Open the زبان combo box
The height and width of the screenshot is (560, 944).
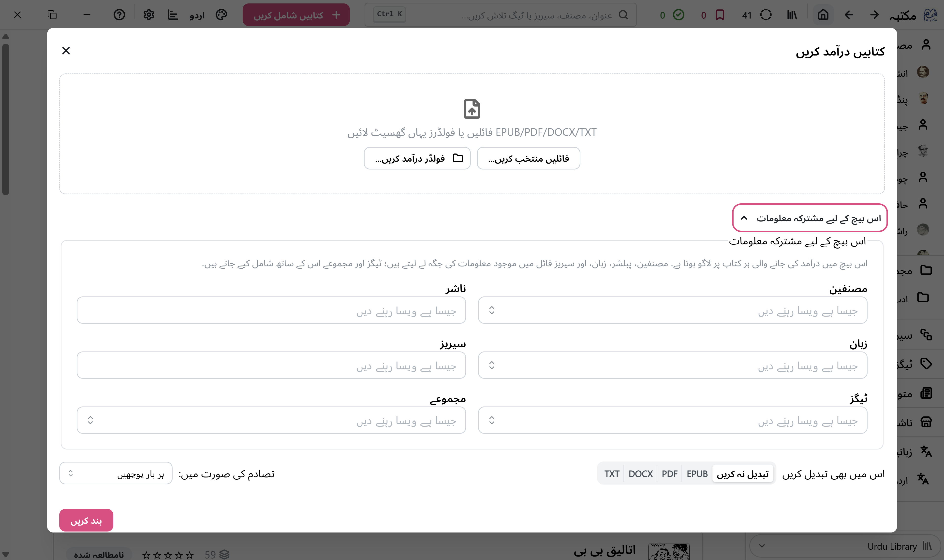click(673, 365)
